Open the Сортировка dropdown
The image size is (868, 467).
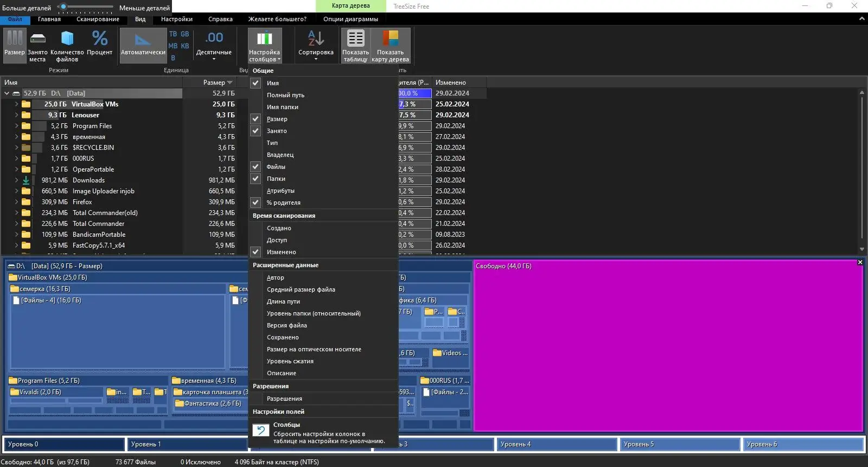coord(316,46)
